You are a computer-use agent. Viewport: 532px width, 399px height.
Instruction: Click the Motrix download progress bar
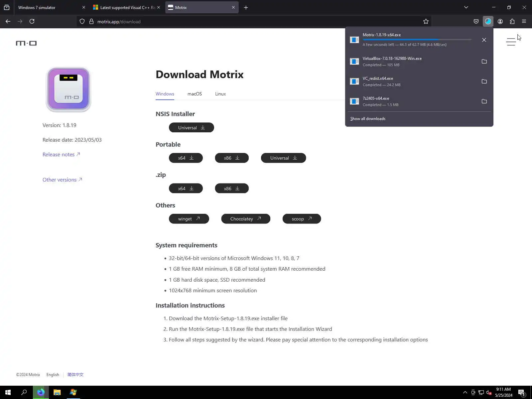(417, 40)
